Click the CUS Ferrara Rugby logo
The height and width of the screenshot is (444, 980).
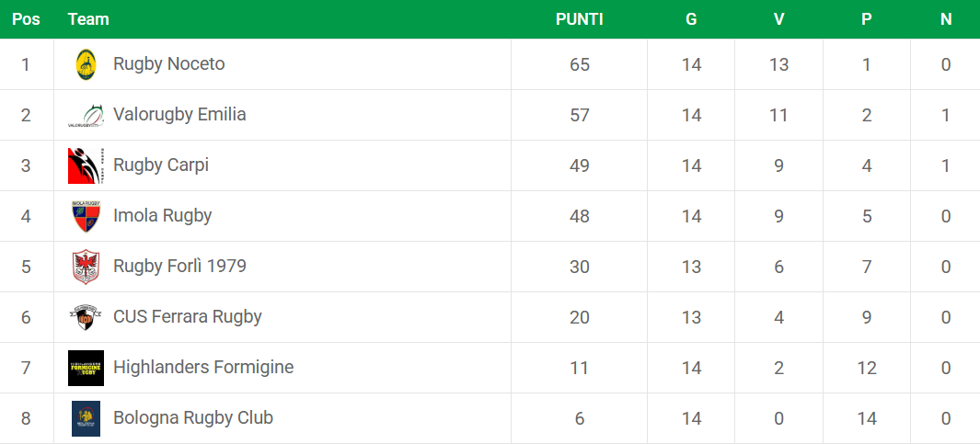pyautogui.click(x=86, y=317)
